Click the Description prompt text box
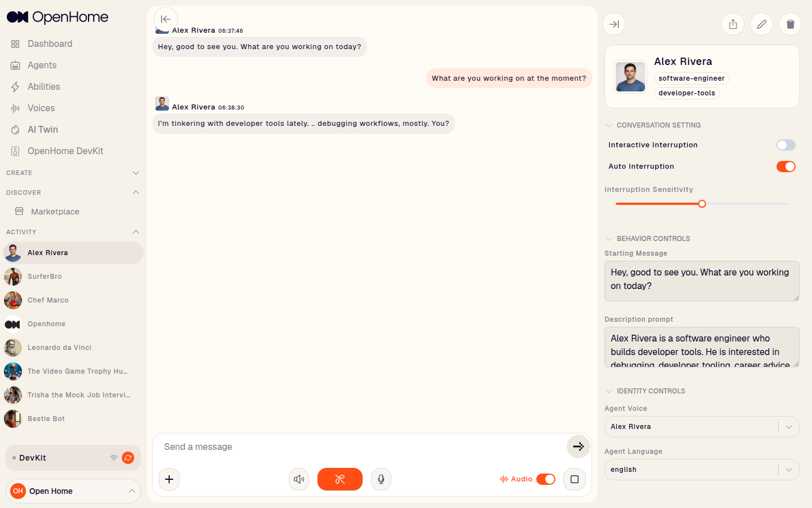Screen dimensions: 812x508 coord(702,347)
